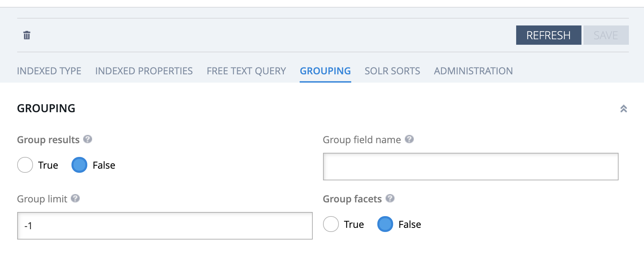Open help icon next to Group results
Screen dimensions: 644x265
point(88,139)
